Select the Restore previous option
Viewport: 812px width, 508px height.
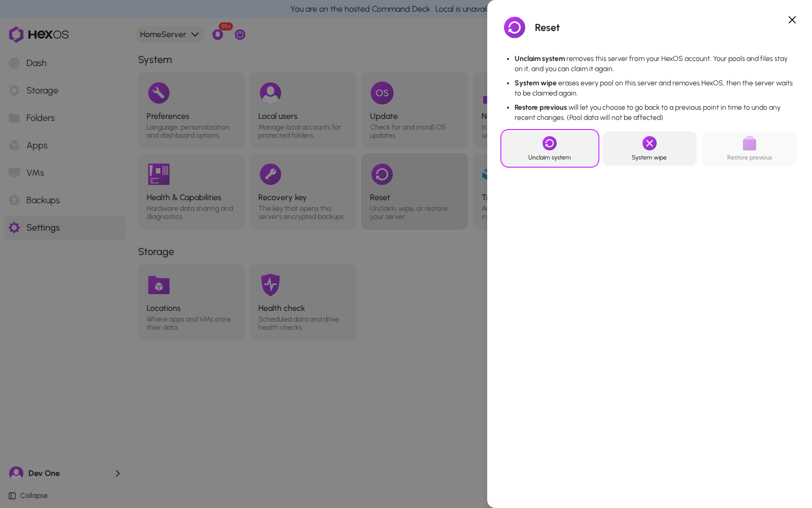(749, 148)
